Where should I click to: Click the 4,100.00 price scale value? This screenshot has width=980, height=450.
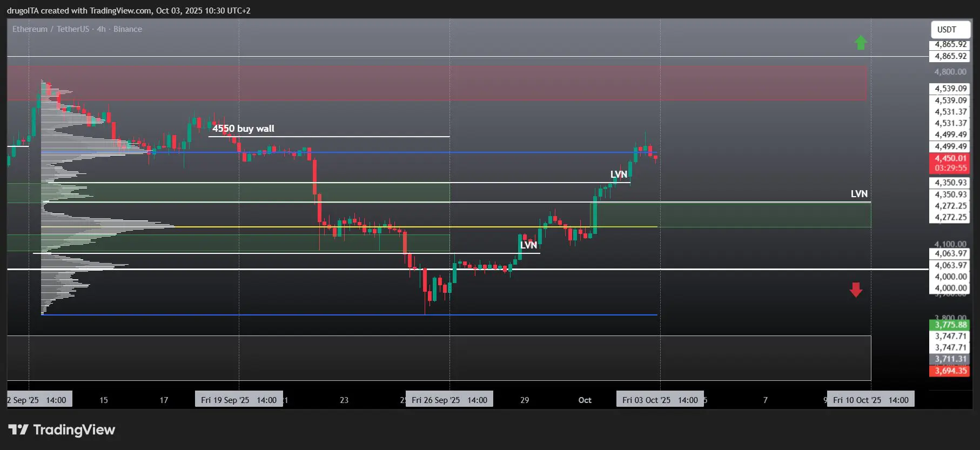[x=950, y=244]
